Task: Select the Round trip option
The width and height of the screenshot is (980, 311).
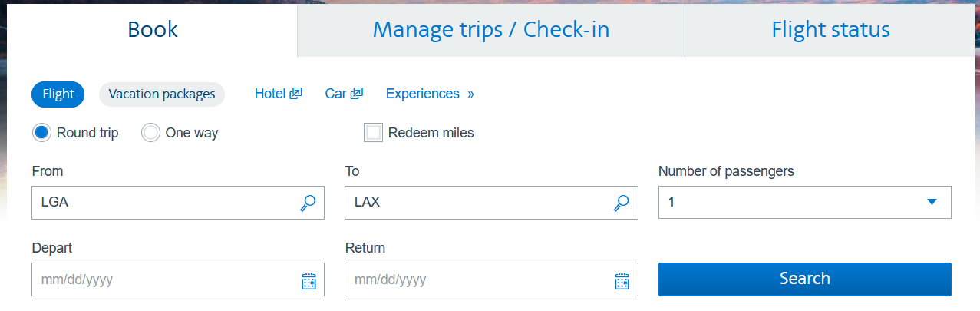Action: 42,133
